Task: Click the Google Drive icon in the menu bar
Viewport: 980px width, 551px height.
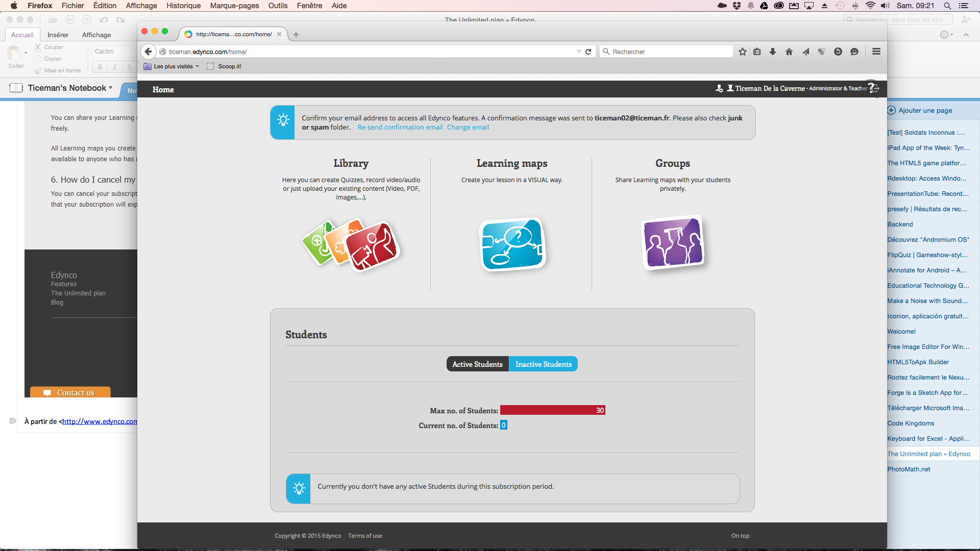Action: pos(764,6)
